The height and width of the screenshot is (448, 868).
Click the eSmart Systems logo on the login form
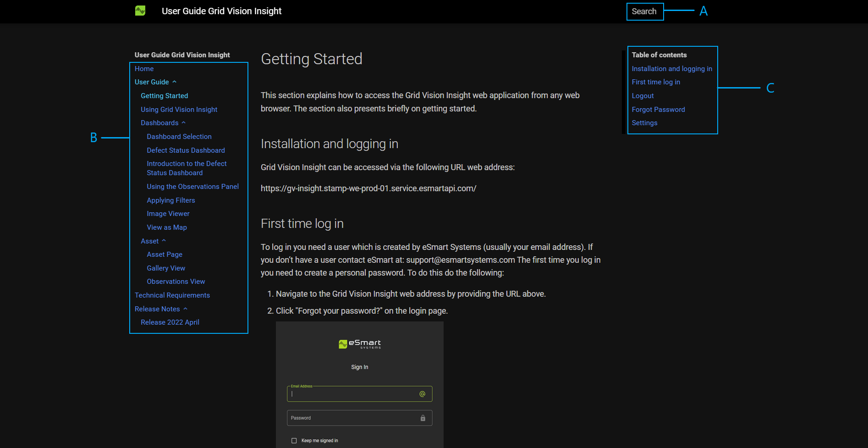[x=360, y=344]
